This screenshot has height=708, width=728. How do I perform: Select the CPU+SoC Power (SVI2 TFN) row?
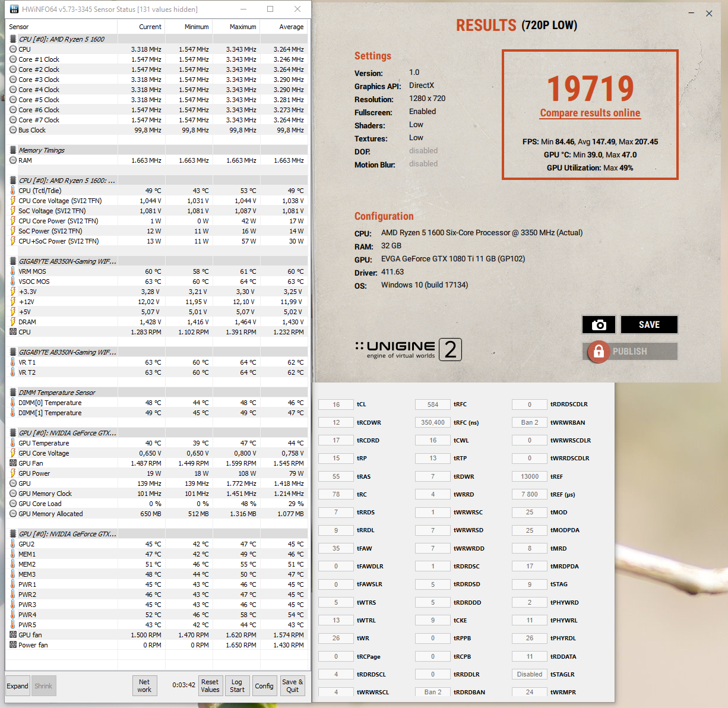[x=157, y=241]
